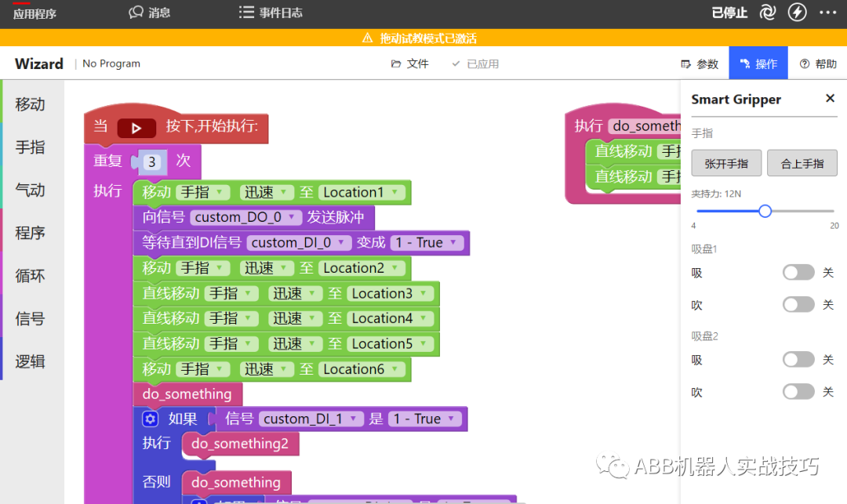Click the robot hand icon beside 操作
Viewport: 847px width, 504px height.
pos(745,63)
